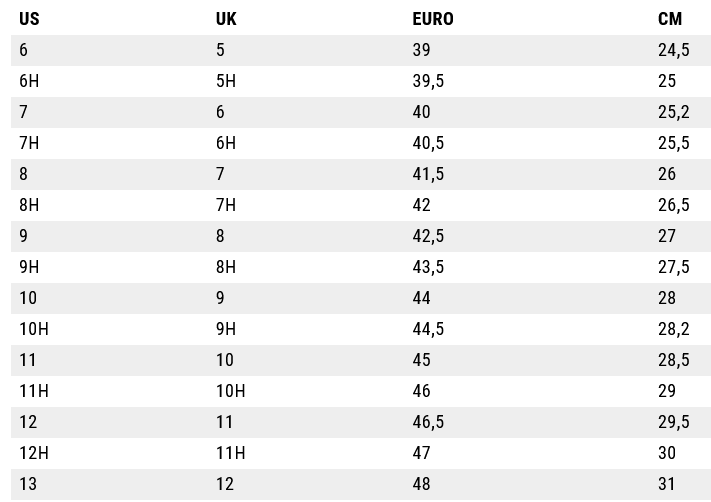Screen dimensions: 711x502
Task: Click the 25,2 CM value
Action: click(673, 112)
